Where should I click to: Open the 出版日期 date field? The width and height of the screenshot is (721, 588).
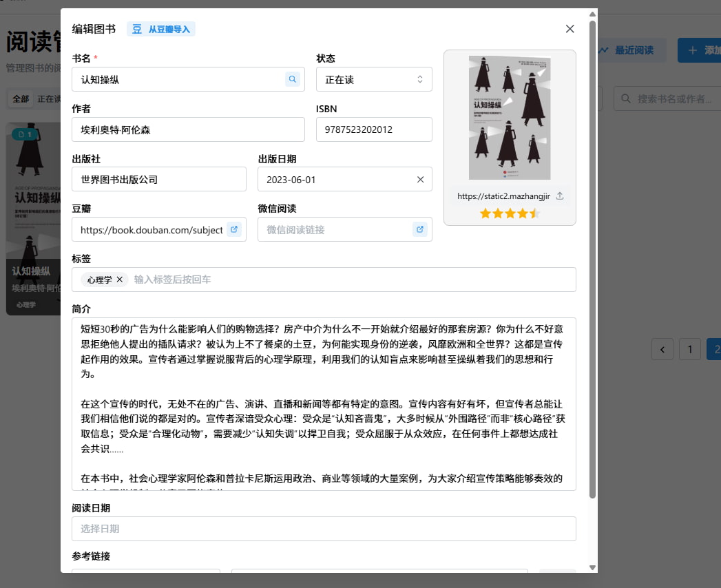[334, 179]
